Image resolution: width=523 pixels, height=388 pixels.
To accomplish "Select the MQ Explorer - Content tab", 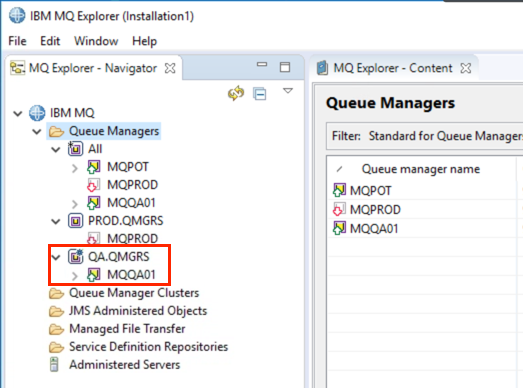I will tap(393, 68).
